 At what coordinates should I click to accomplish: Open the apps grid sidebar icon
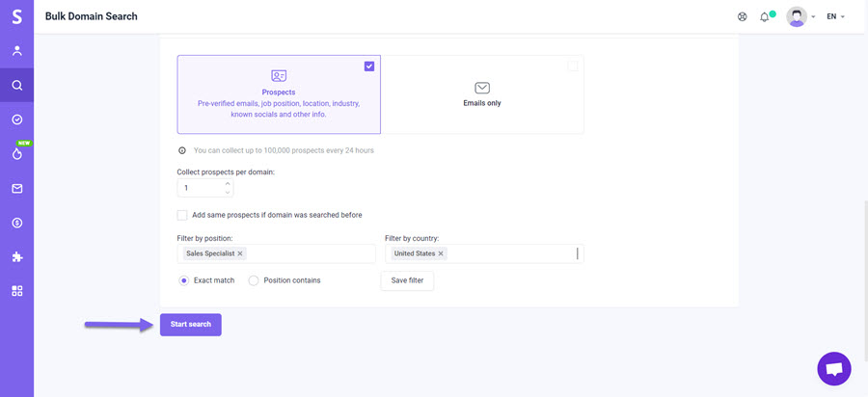pyautogui.click(x=16, y=291)
